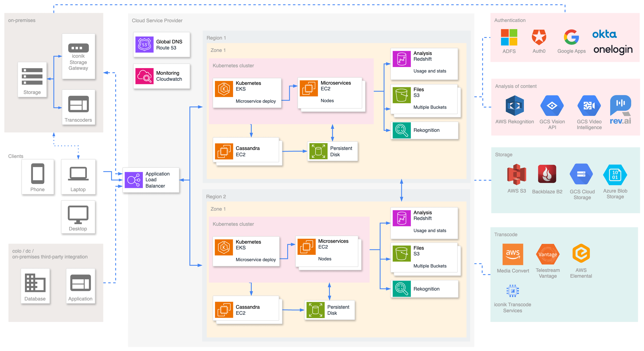
Task: Click the Cassandra EC2 node in Region 1
Action: [x=224, y=151]
